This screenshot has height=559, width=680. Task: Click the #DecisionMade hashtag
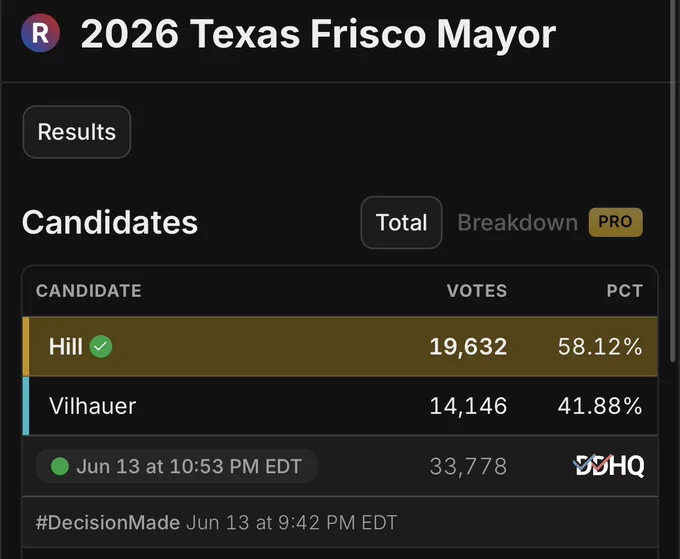tap(108, 523)
